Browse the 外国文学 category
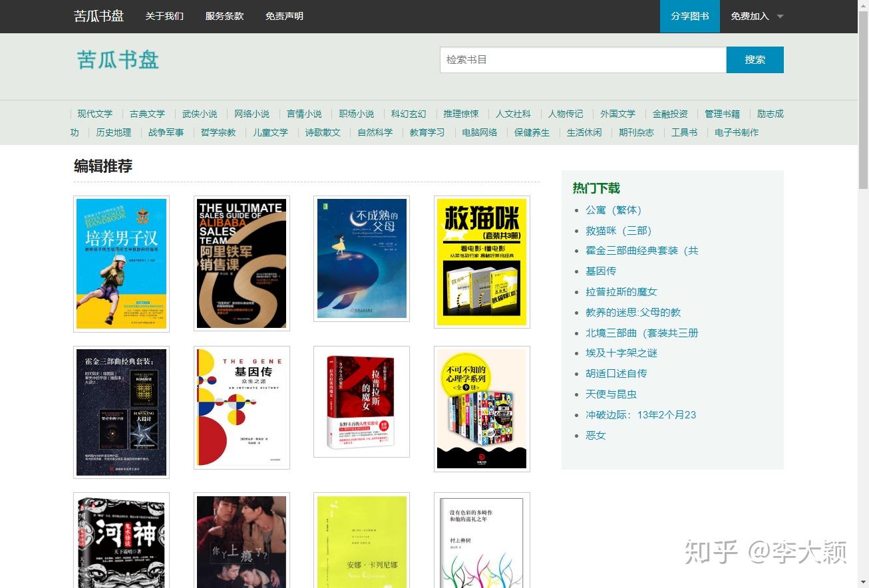The image size is (869, 588). click(617, 114)
